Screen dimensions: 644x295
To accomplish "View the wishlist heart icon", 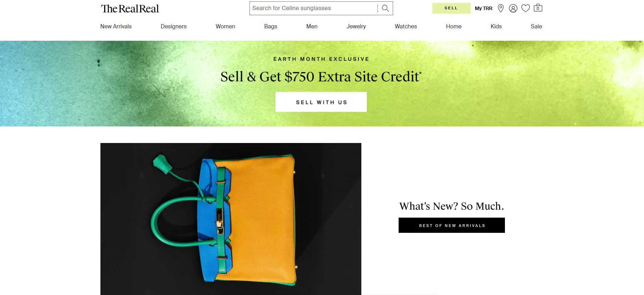I will 526,8.
